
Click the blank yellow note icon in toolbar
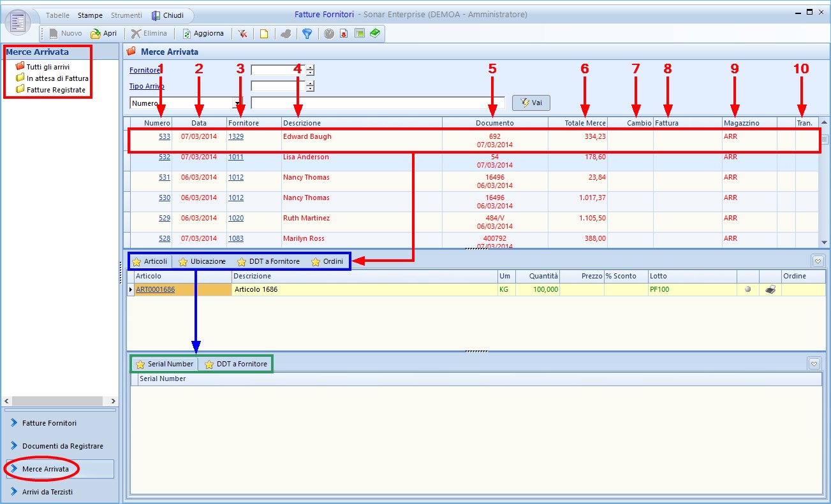pos(263,34)
